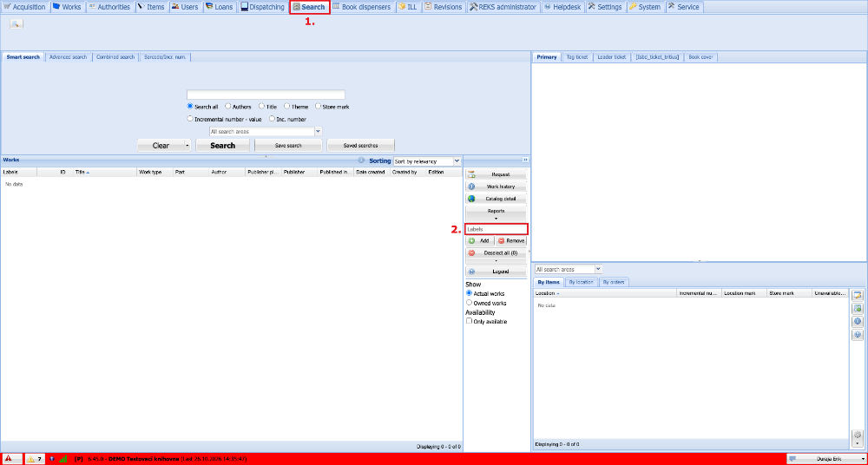Click the Save search button
The image size is (868, 465).
tap(288, 146)
